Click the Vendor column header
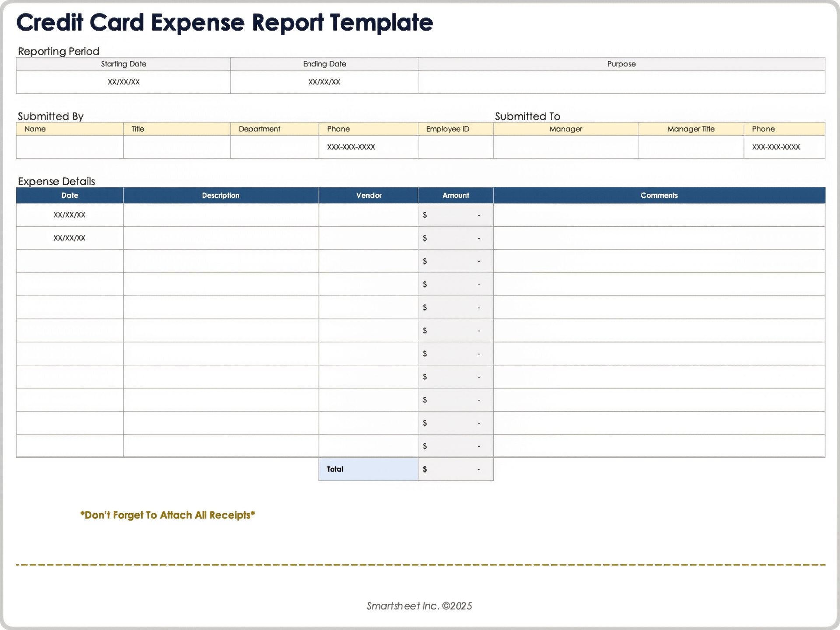This screenshot has height=630, width=840. tap(368, 195)
